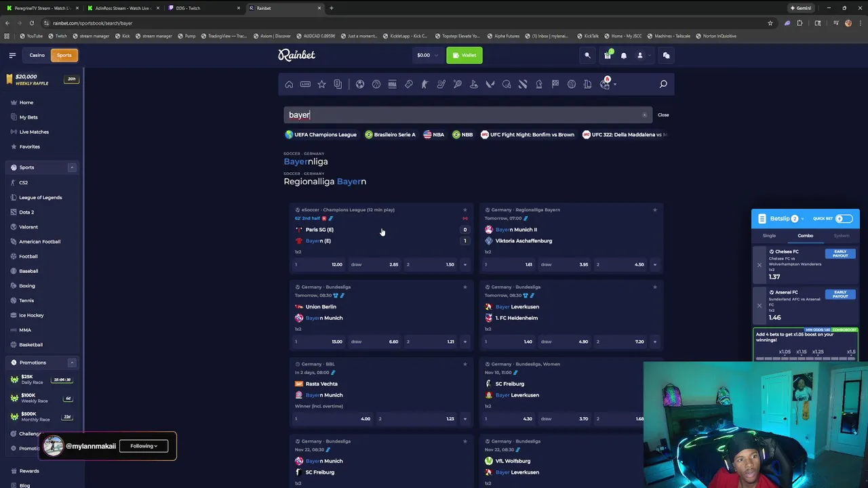
Task: Select the soccer ball sport icon
Action: pos(360,84)
